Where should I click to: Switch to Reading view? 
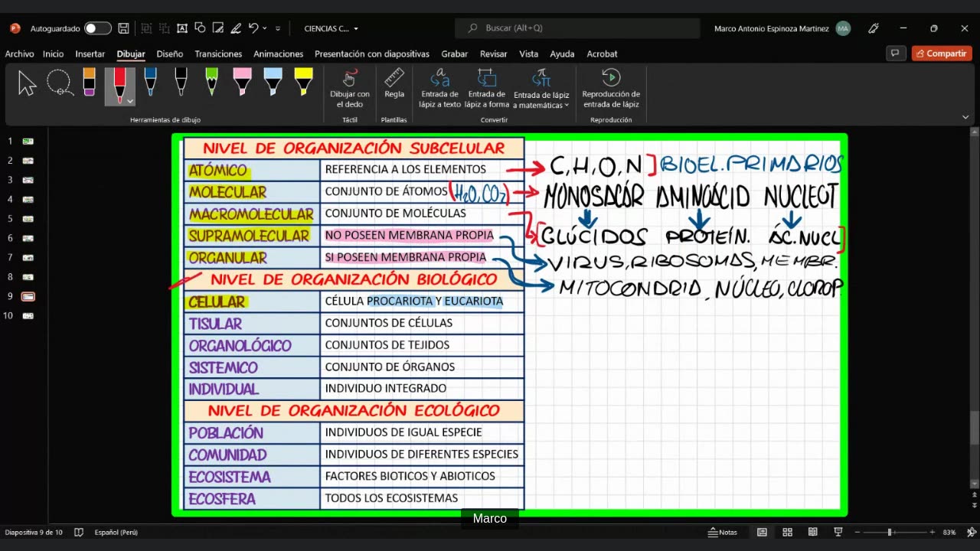[812, 532]
